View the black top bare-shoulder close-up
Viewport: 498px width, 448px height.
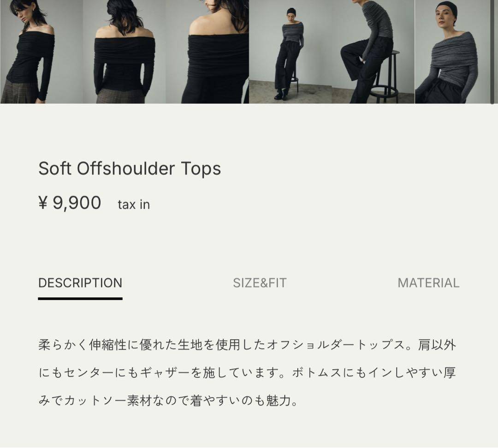click(x=207, y=52)
